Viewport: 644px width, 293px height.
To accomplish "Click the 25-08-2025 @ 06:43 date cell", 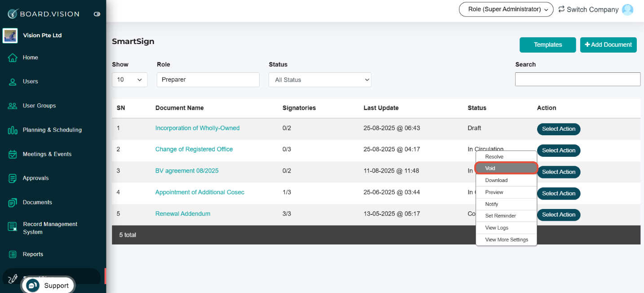I will 392,128.
